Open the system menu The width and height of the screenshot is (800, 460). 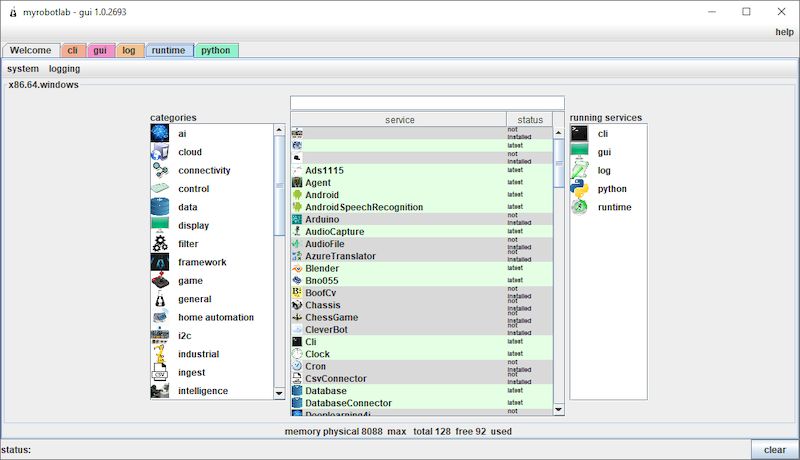tap(23, 69)
